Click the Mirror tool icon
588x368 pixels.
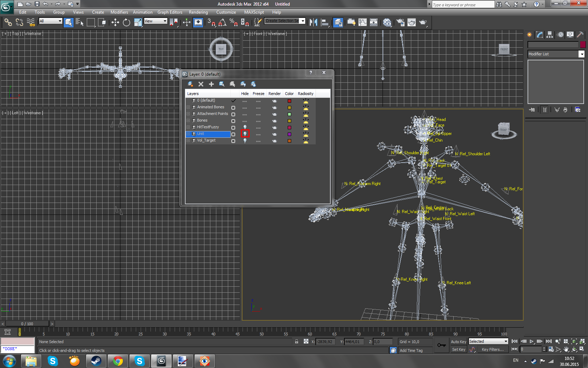[313, 22]
